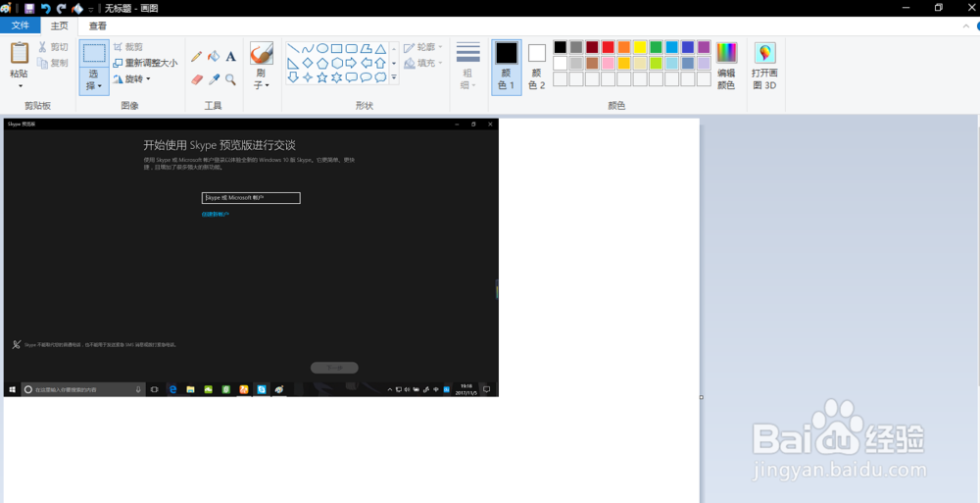Pick the yellow color swatch
This screenshot has width=980, height=503.
640,47
